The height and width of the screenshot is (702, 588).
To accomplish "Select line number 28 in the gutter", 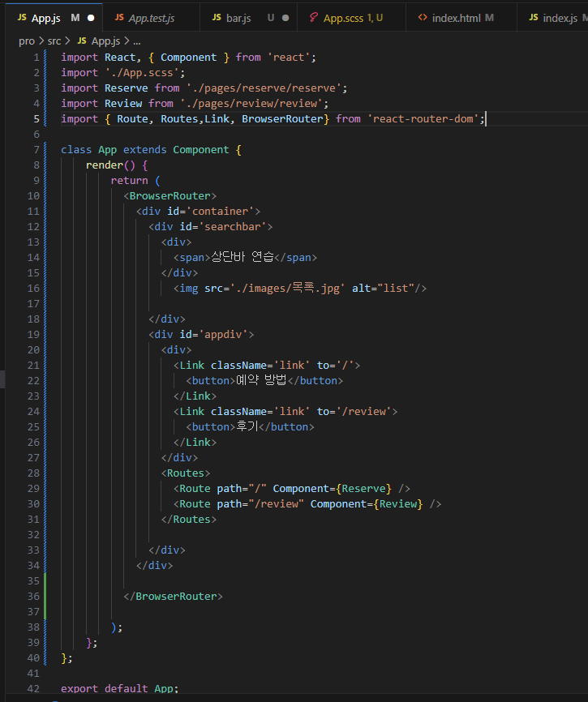I will (x=33, y=473).
